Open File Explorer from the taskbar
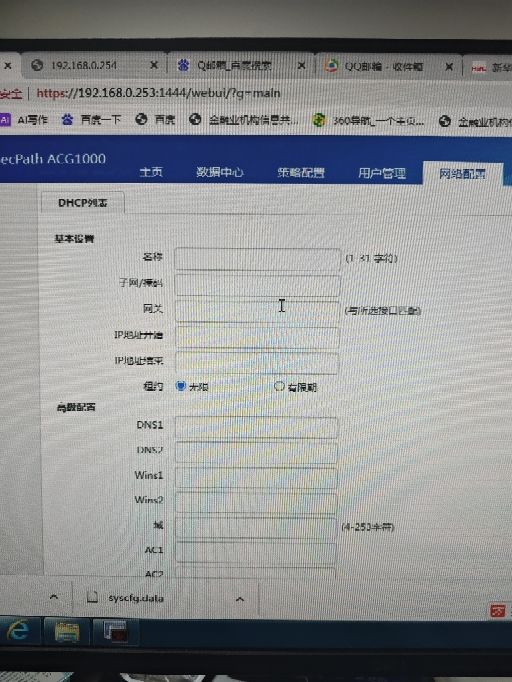 tap(67, 632)
